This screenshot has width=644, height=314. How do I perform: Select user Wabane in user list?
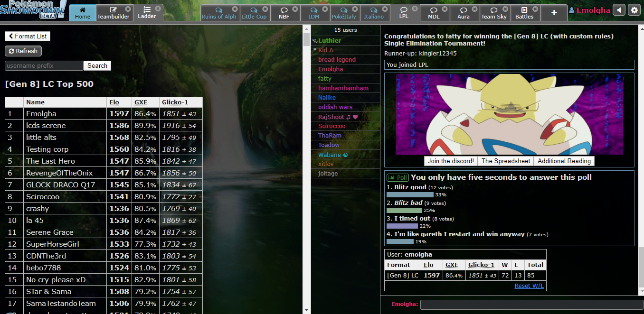pos(346,155)
